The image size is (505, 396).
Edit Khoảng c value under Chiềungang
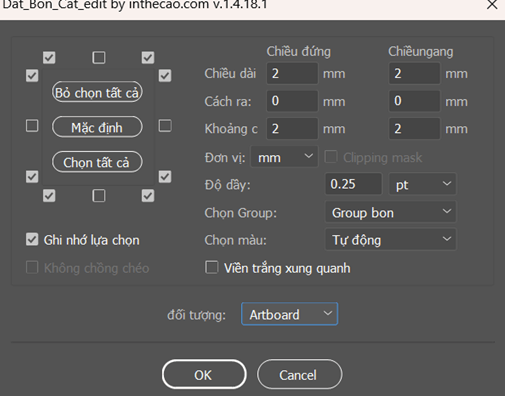414,128
